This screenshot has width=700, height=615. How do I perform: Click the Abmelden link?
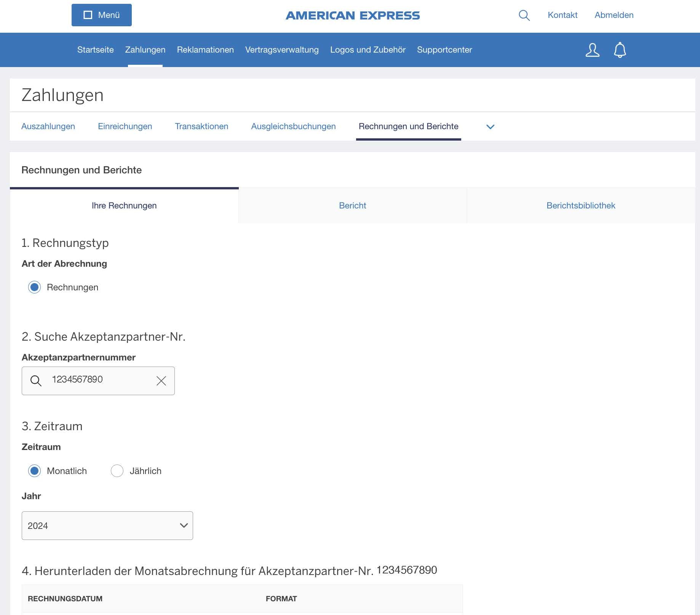(x=614, y=15)
